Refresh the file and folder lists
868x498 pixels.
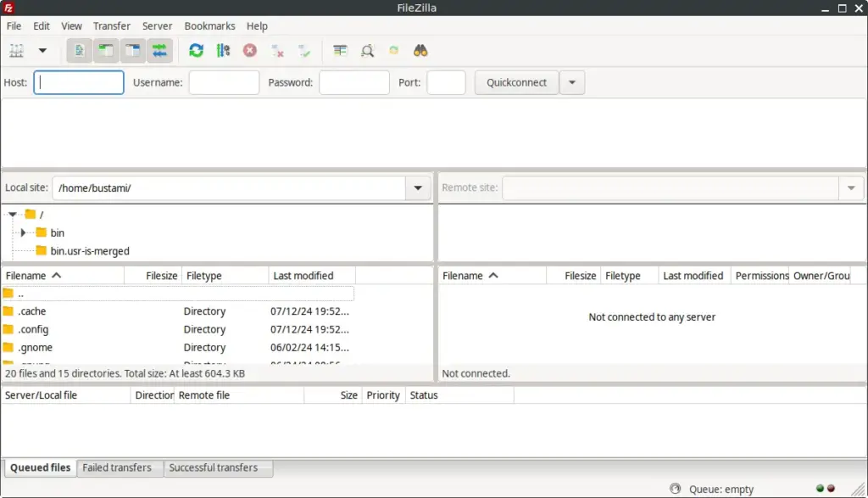196,50
